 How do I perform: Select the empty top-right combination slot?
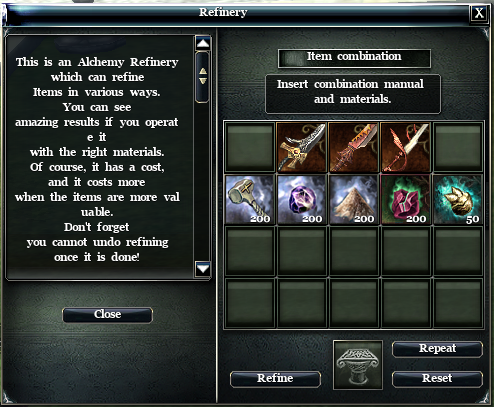458,147
